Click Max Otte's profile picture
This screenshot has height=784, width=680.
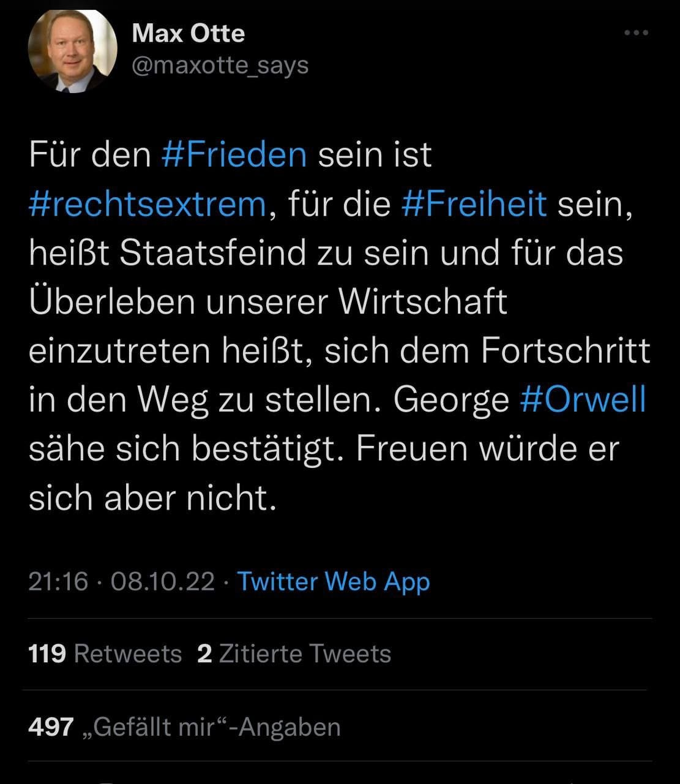(72, 51)
